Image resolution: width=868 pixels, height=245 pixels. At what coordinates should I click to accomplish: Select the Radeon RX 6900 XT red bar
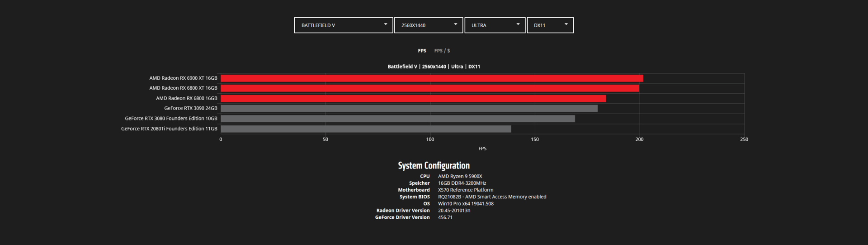point(432,78)
